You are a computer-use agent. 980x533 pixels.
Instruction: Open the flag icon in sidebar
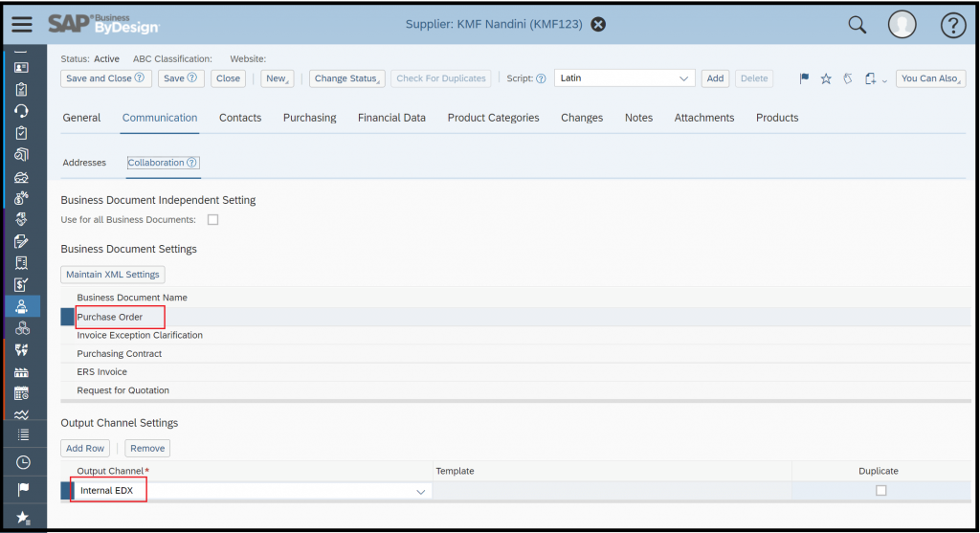[x=23, y=489]
